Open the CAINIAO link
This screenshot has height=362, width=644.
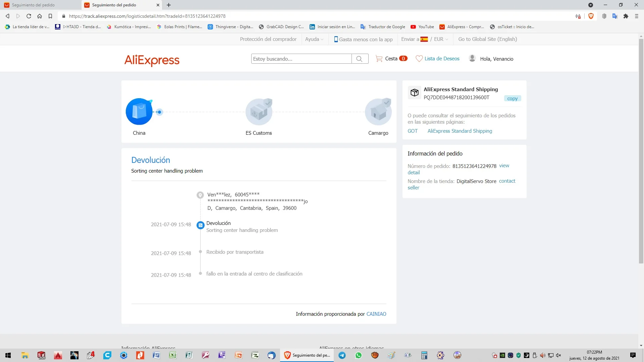376,314
